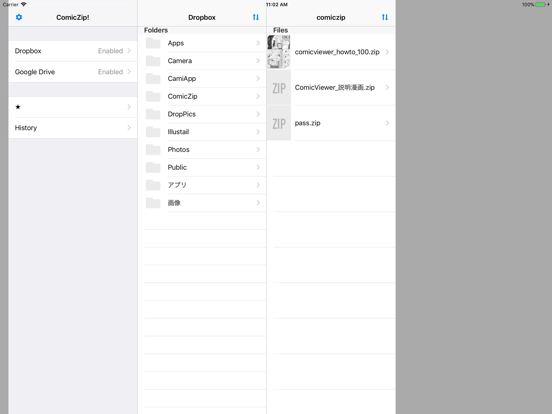Open the ComicZip folder

[x=202, y=96]
